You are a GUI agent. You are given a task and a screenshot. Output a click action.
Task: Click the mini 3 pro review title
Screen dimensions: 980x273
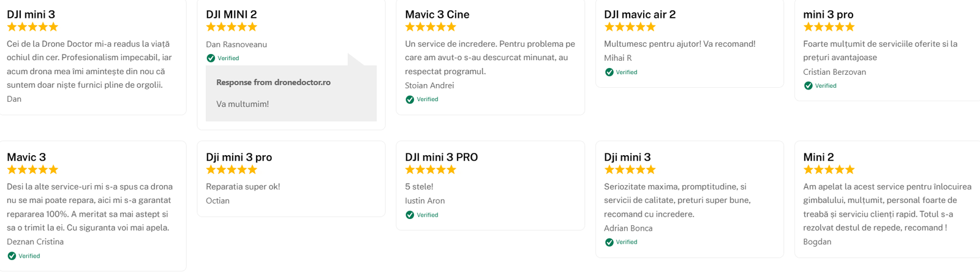pyautogui.click(x=828, y=14)
